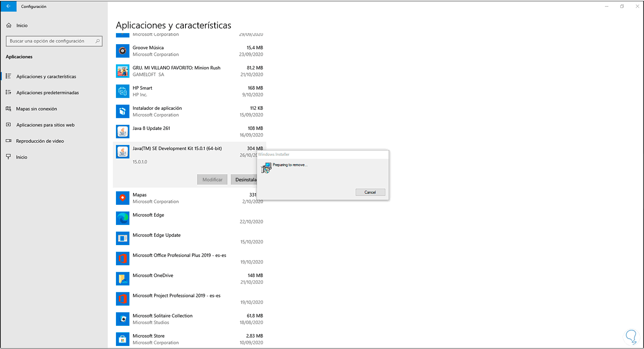Click the HP Smart app icon
This screenshot has height=349, width=644.
point(123,91)
